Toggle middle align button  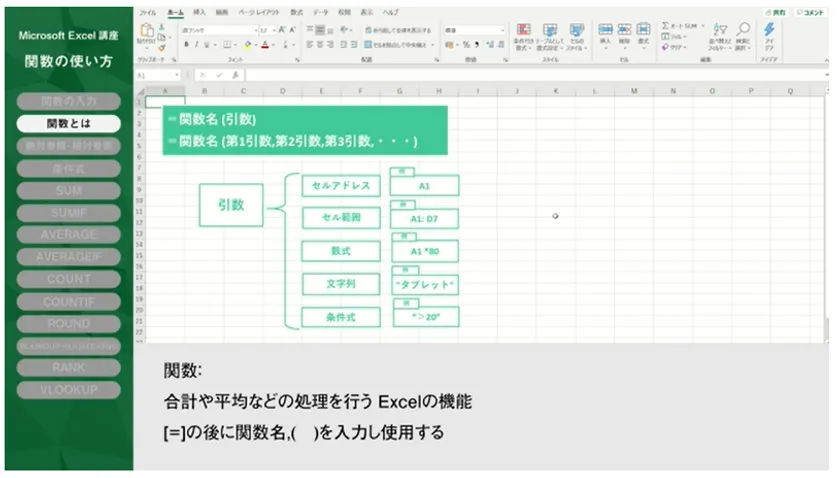(x=320, y=30)
